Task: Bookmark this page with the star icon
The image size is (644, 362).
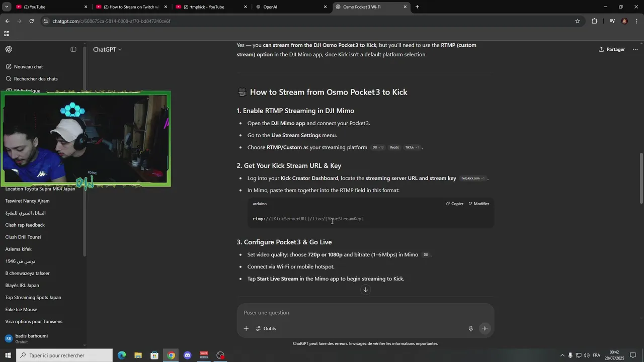Action: pyautogui.click(x=578, y=21)
